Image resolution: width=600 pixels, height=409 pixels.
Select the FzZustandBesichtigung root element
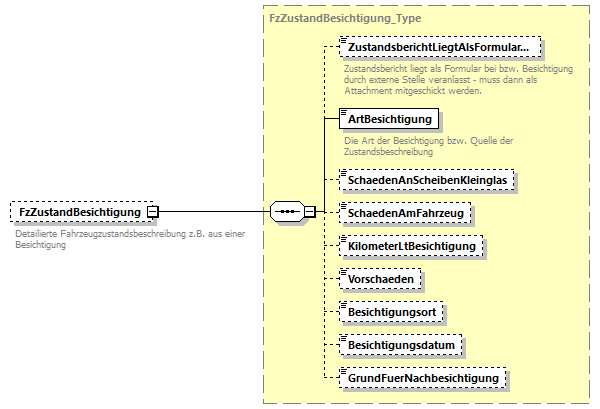pyautogui.click(x=80, y=212)
